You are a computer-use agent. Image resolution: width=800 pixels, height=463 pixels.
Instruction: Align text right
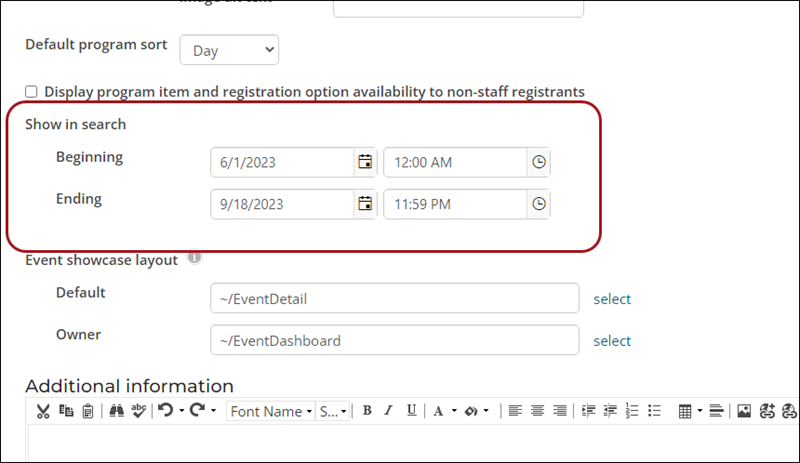coord(560,410)
